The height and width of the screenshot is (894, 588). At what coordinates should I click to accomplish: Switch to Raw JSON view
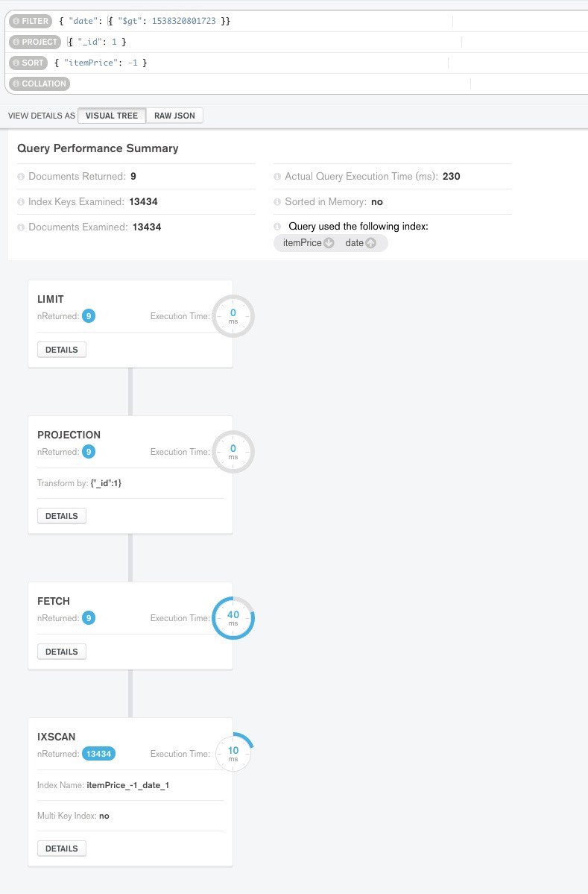[x=174, y=116]
